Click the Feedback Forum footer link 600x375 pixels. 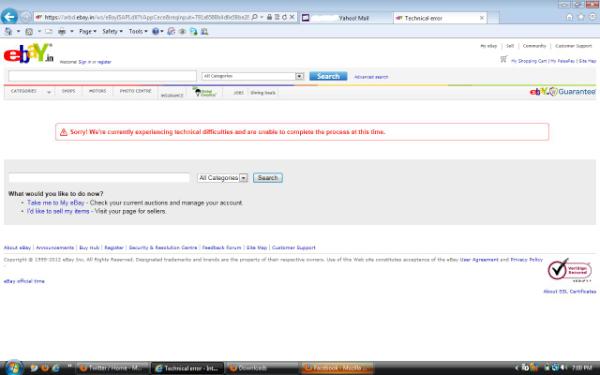tap(222, 248)
